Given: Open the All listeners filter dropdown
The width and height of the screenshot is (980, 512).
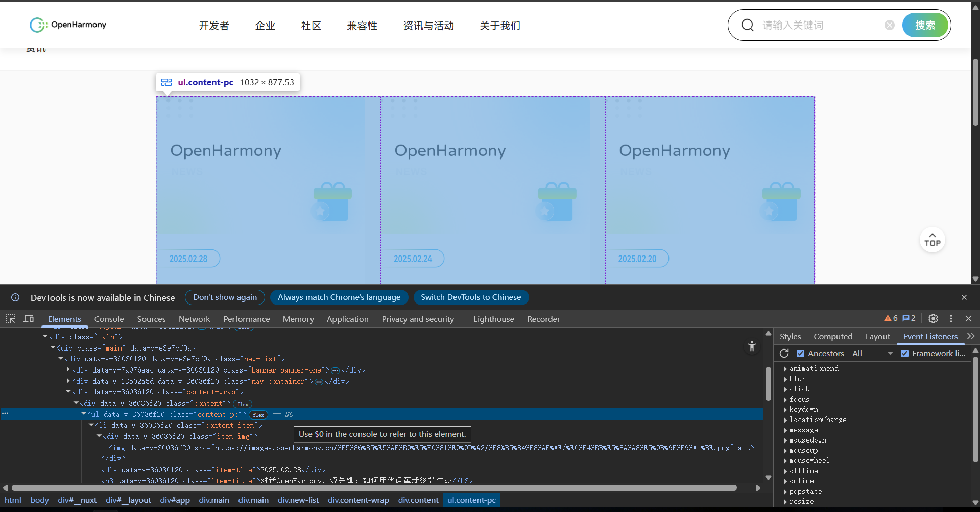Looking at the screenshot, I should [872, 353].
